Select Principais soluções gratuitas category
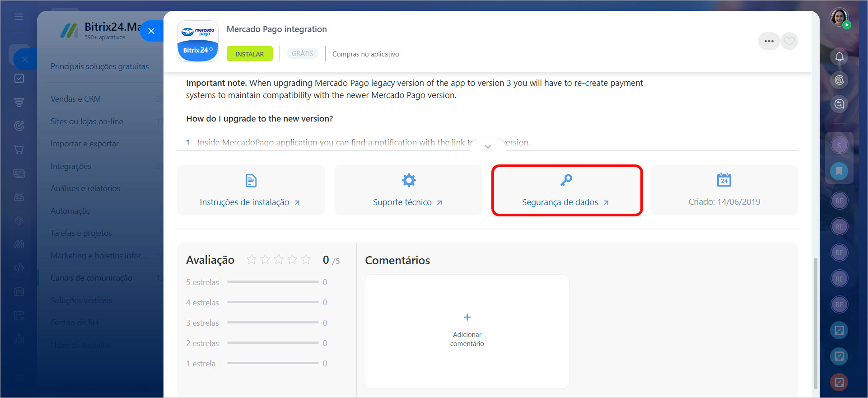868x398 pixels. click(100, 66)
